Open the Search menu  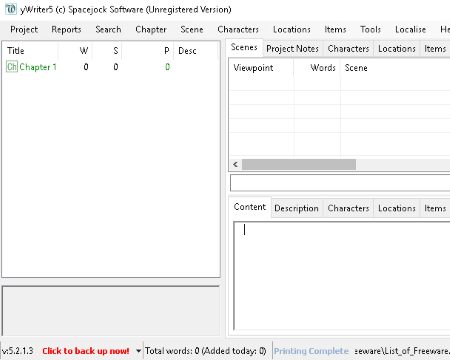(108, 30)
